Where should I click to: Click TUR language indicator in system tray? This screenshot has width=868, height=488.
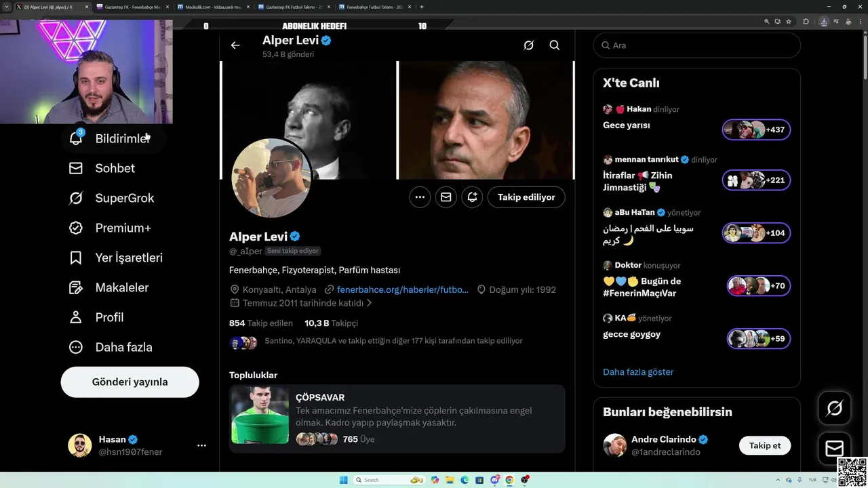tap(812, 480)
